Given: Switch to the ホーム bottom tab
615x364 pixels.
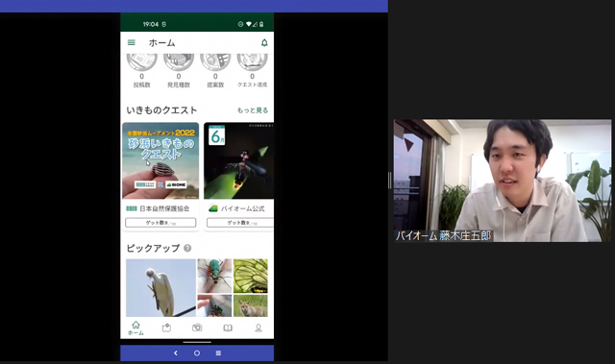Looking at the screenshot, I should pos(135,328).
